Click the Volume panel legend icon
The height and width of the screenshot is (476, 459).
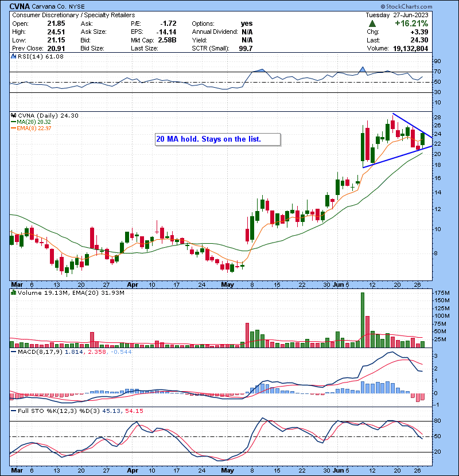(13, 293)
